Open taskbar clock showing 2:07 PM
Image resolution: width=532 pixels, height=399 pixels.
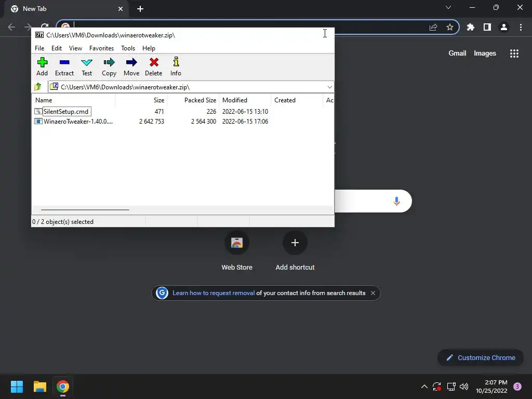coord(491,387)
